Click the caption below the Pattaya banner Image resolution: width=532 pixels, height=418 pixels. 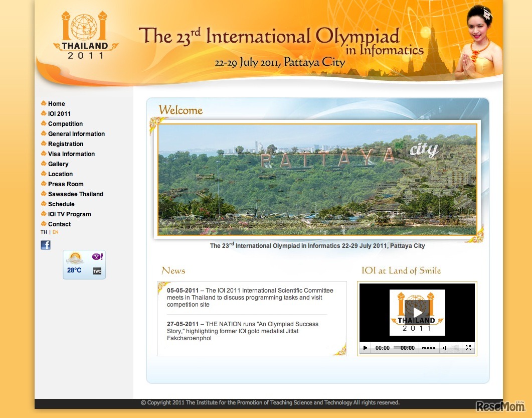(317, 245)
